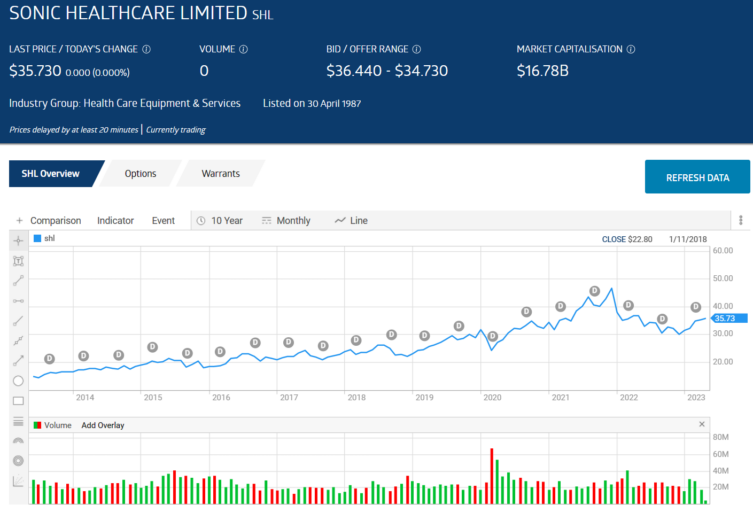The width and height of the screenshot is (753, 512).
Task: Show info for Bid / Offer Range
Action: coord(417,49)
